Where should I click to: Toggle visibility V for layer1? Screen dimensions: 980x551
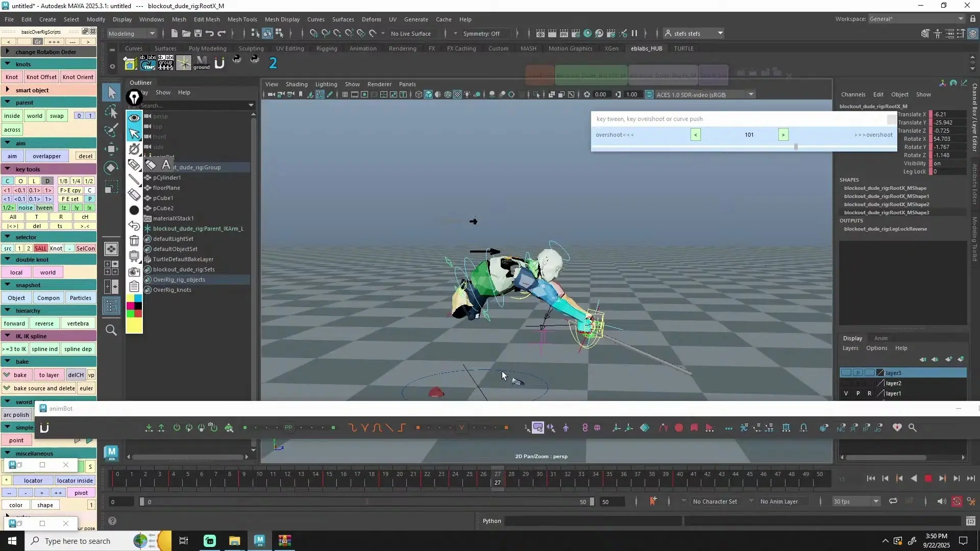pyautogui.click(x=846, y=393)
